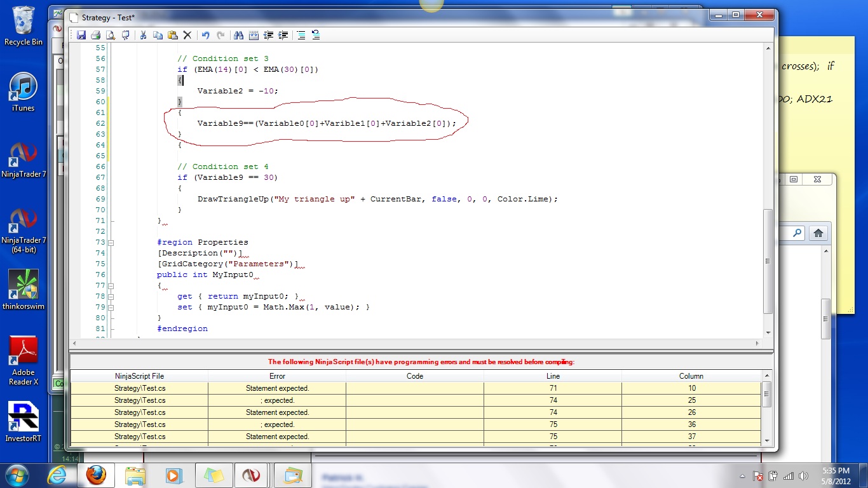The height and width of the screenshot is (488, 868).
Task: Save the strategy with the floppy disk icon
Action: pyautogui.click(x=81, y=36)
